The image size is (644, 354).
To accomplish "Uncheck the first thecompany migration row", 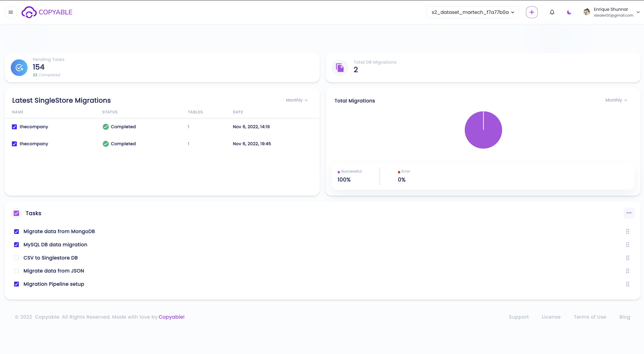I will 14,127.
